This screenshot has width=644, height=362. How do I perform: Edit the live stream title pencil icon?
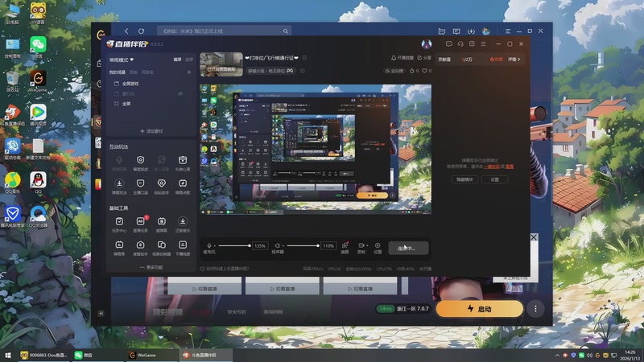(x=304, y=58)
